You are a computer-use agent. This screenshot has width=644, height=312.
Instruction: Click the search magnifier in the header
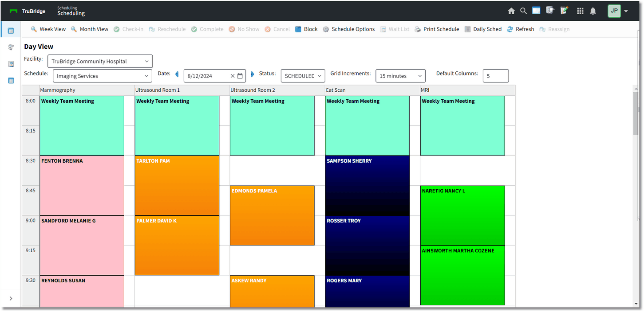[x=524, y=11]
